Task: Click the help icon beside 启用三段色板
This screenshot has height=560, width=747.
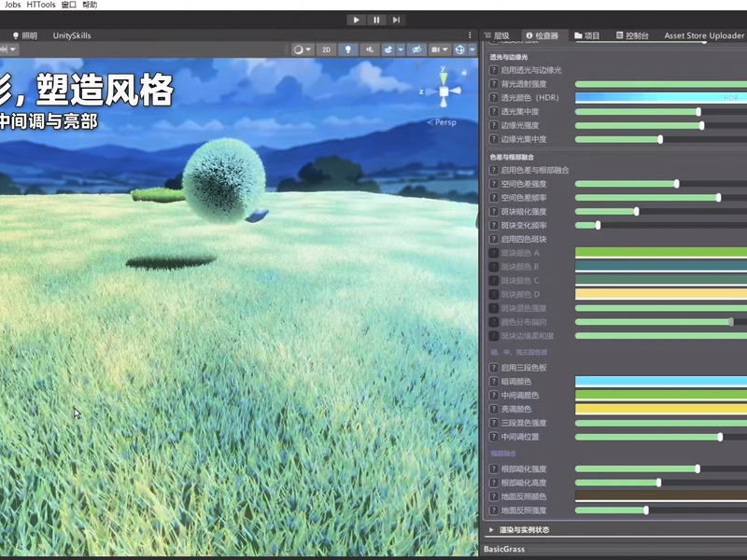Action: click(x=494, y=368)
